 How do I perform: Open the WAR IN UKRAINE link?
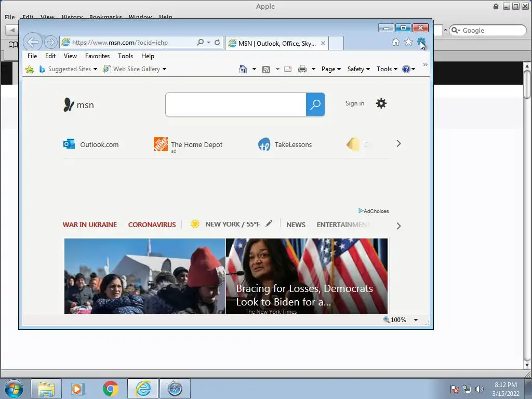click(x=90, y=224)
